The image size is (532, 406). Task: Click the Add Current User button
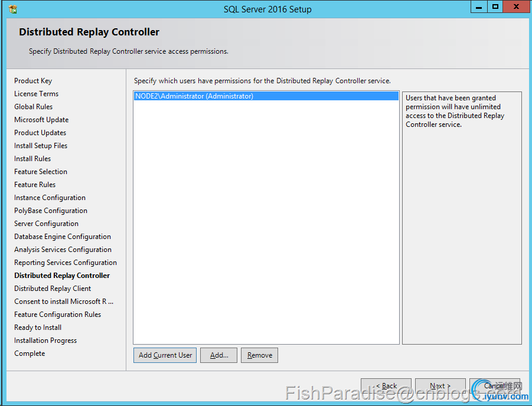click(x=165, y=355)
